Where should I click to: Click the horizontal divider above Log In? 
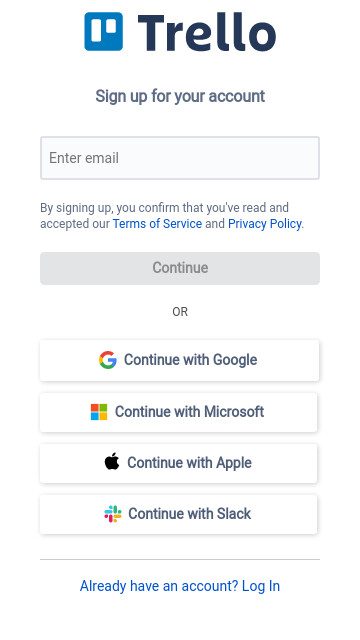180,559
